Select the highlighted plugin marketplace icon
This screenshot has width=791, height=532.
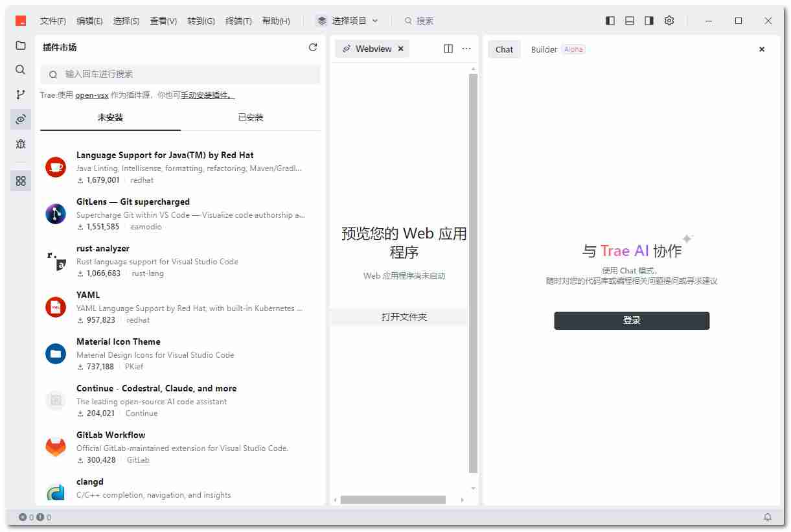click(20, 119)
